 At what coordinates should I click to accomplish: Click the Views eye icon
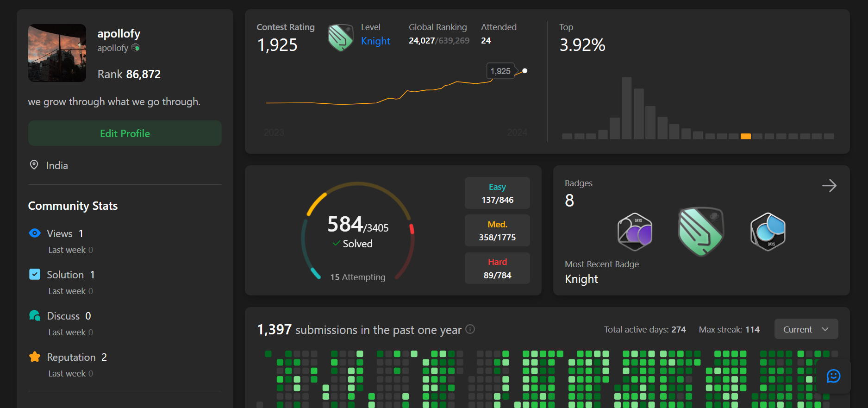pos(35,233)
